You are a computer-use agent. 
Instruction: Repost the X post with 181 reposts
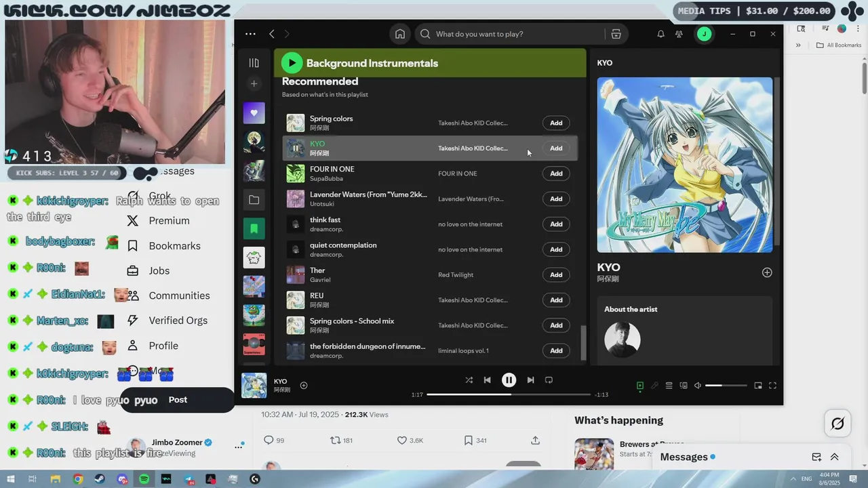tap(341, 441)
